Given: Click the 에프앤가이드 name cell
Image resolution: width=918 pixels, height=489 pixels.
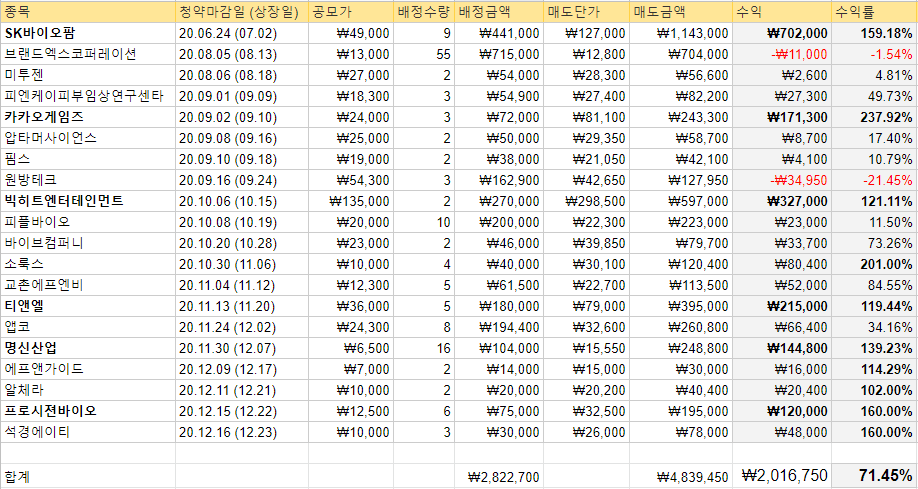Looking at the screenshot, I should click(x=88, y=369).
